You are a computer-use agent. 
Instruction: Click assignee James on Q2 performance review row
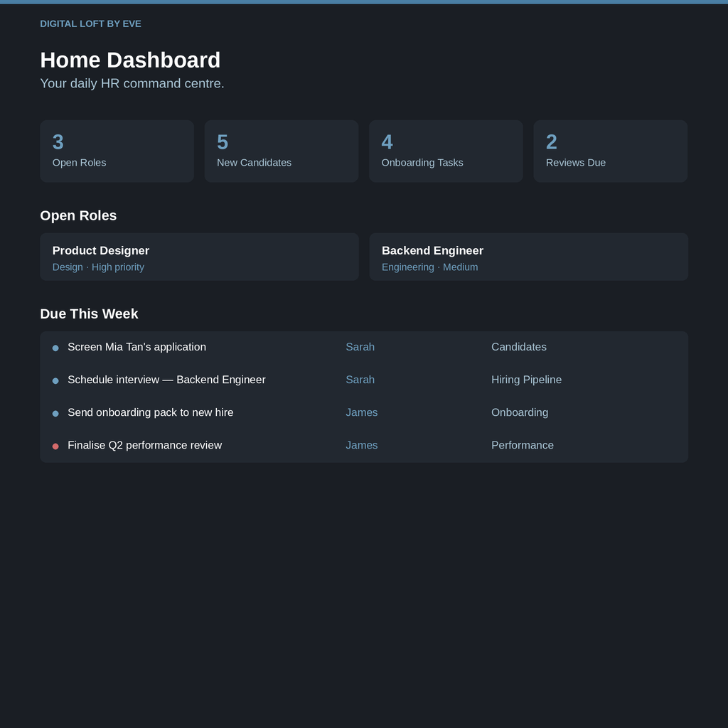pyautogui.click(x=362, y=445)
